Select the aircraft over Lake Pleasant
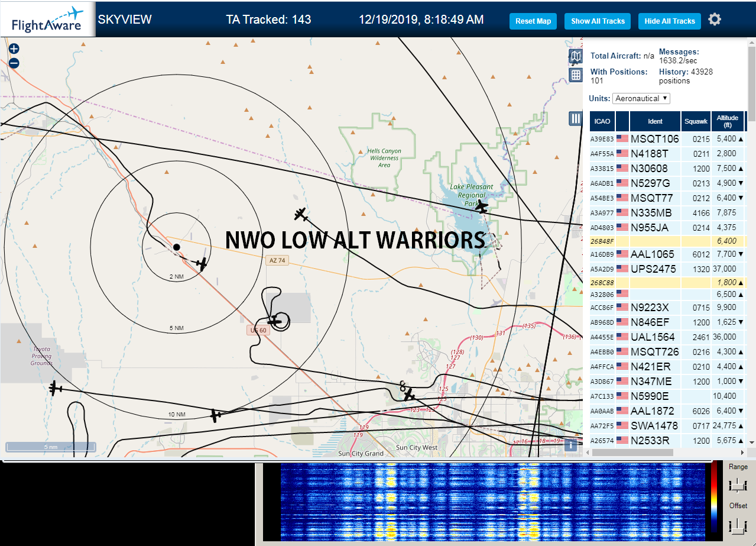The image size is (756, 546). pyautogui.click(x=482, y=206)
